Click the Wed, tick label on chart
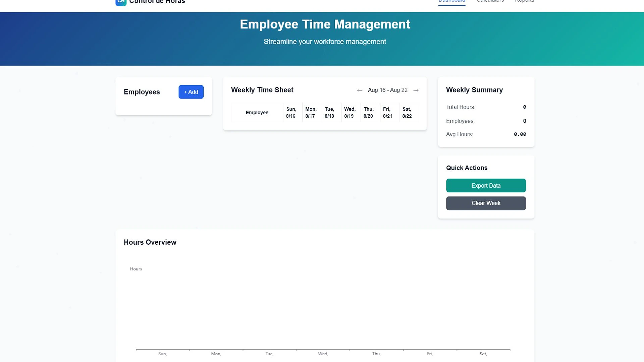 [323, 354]
